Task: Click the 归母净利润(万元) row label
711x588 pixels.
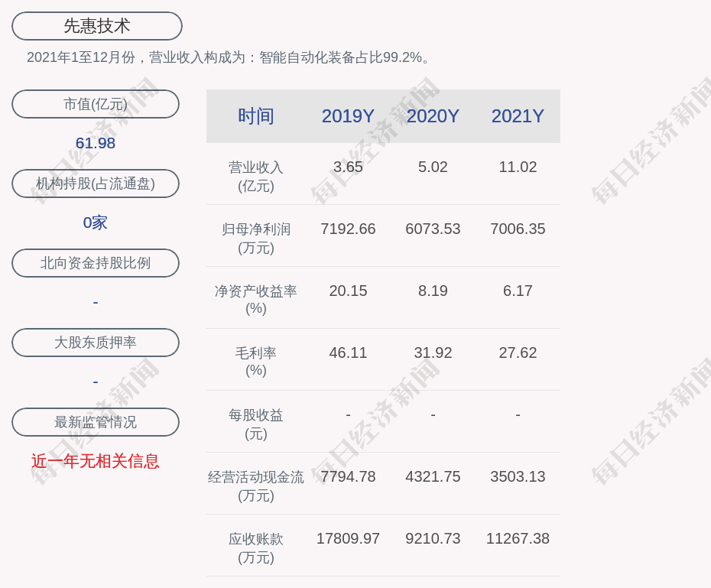Action: point(256,239)
